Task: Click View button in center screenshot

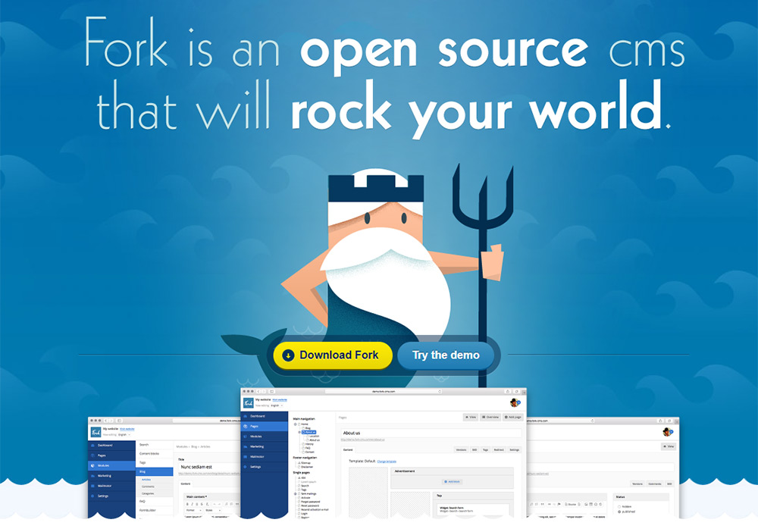Action: pyautogui.click(x=471, y=417)
